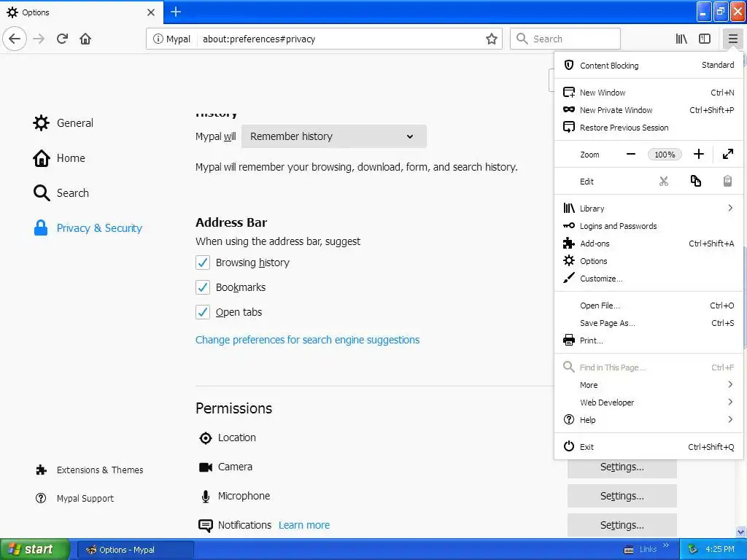This screenshot has width=747, height=560.
Task: Click the taskbar clock
Action: pos(720,549)
